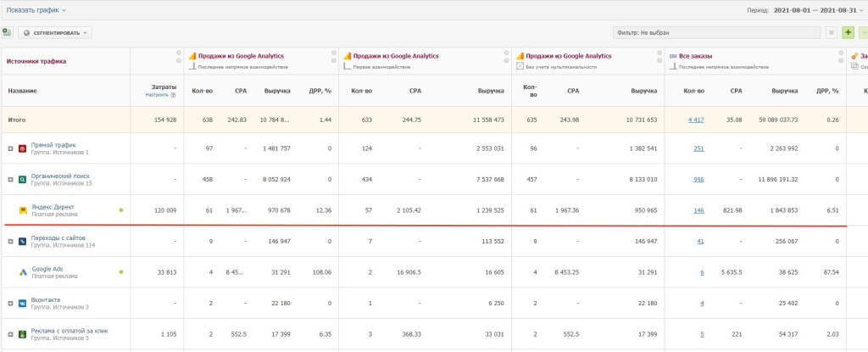Open the Сегментировать dropdown

(55, 32)
